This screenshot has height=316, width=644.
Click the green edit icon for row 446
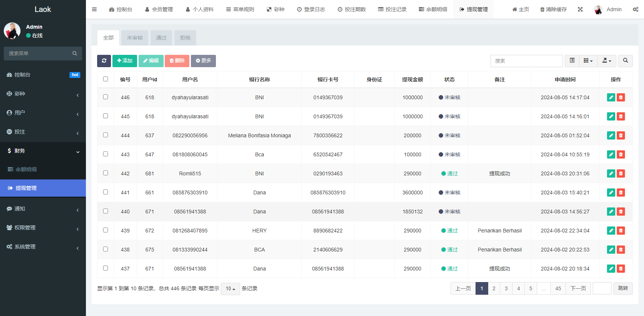click(611, 97)
